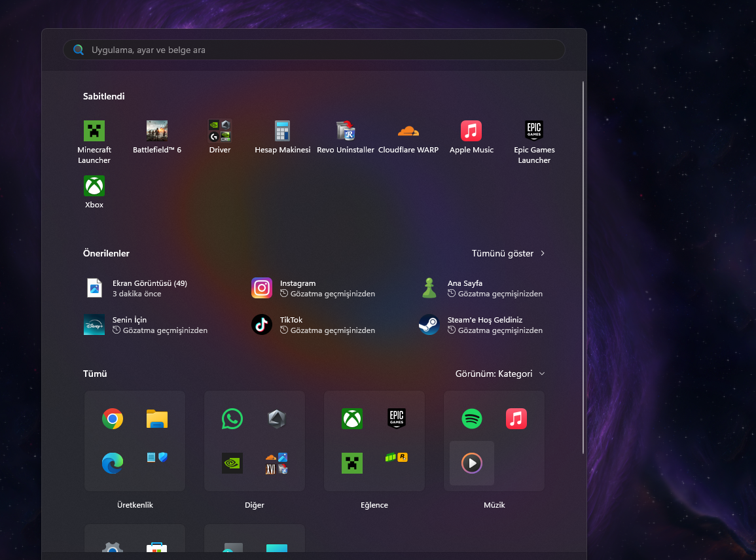Launch Microsoft Edge in Üretkenlik category

pyautogui.click(x=113, y=463)
